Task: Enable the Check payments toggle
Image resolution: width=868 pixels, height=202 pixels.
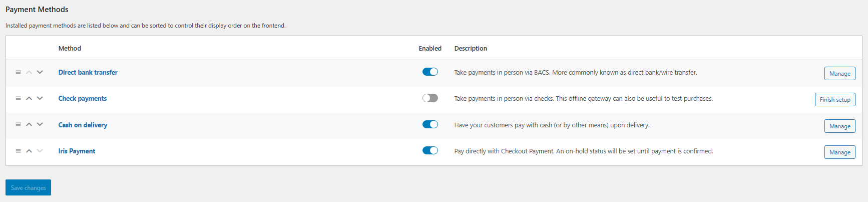Action: pyautogui.click(x=430, y=98)
